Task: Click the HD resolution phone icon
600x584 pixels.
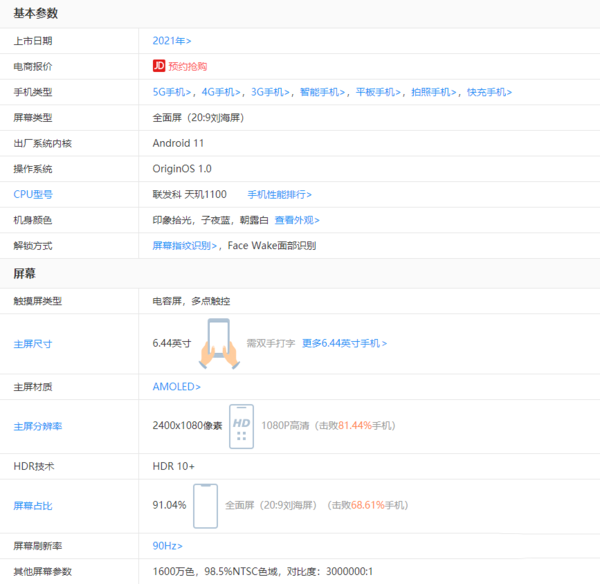Action: tap(241, 425)
